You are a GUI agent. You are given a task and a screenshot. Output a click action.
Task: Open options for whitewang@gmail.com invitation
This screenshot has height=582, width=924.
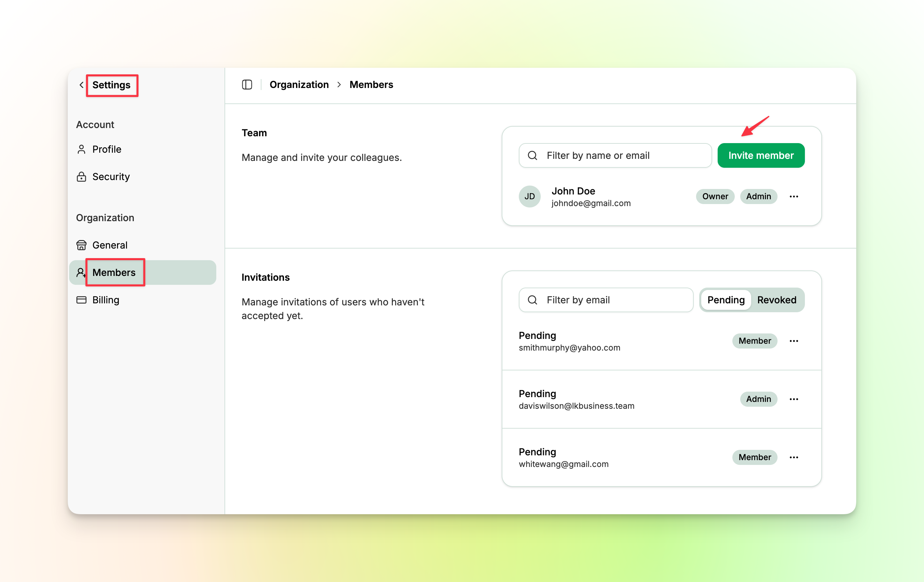pos(794,457)
